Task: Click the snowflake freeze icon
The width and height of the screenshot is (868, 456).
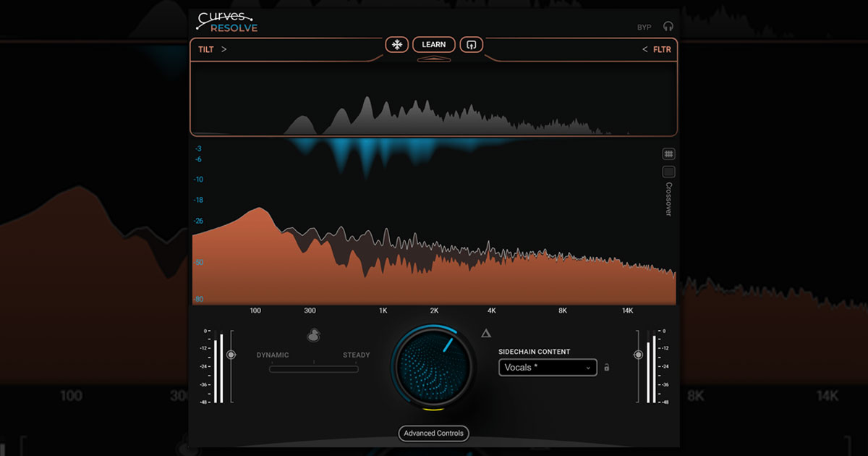Action: tap(396, 44)
